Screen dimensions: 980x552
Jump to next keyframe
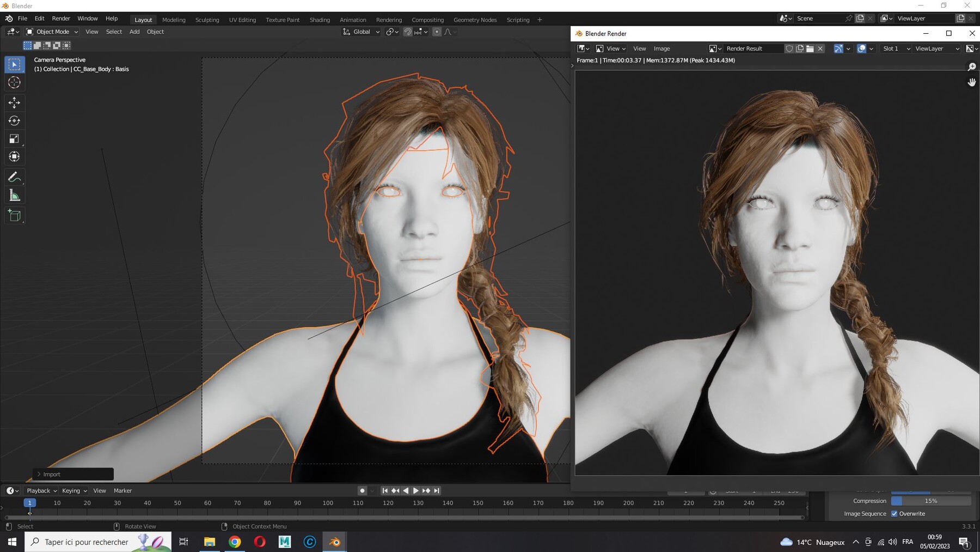click(426, 490)
